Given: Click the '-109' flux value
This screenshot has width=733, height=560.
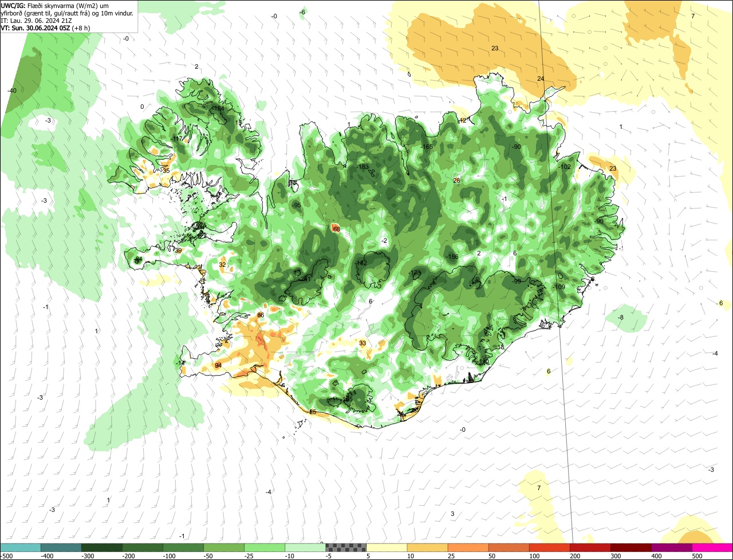Looking at the screenshot, I should [x=559, y=287].
